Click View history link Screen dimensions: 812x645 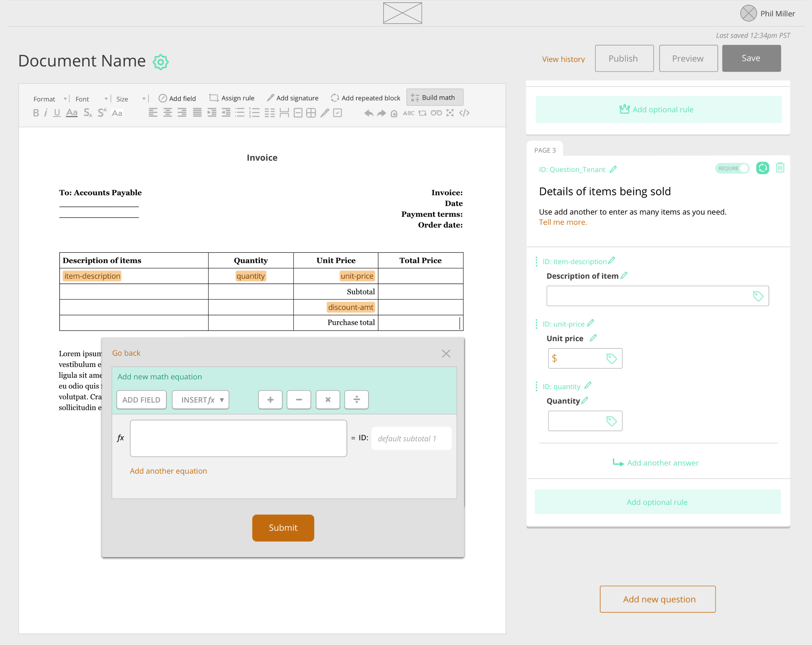(563, 59)
